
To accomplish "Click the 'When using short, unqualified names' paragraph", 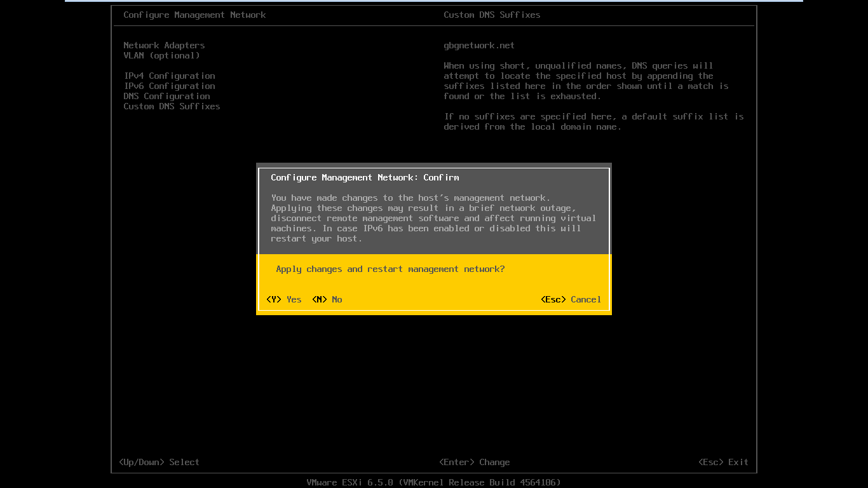I will [586, 81].
